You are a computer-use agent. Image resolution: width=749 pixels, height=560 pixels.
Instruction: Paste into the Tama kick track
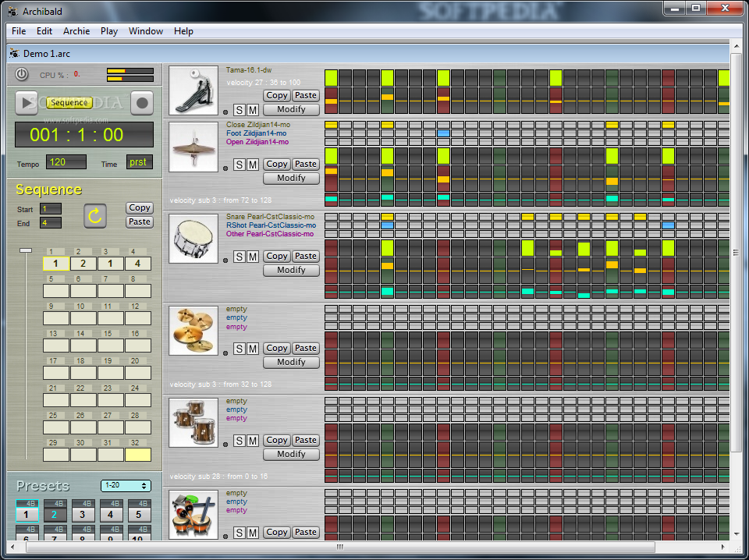click(306, 95)
